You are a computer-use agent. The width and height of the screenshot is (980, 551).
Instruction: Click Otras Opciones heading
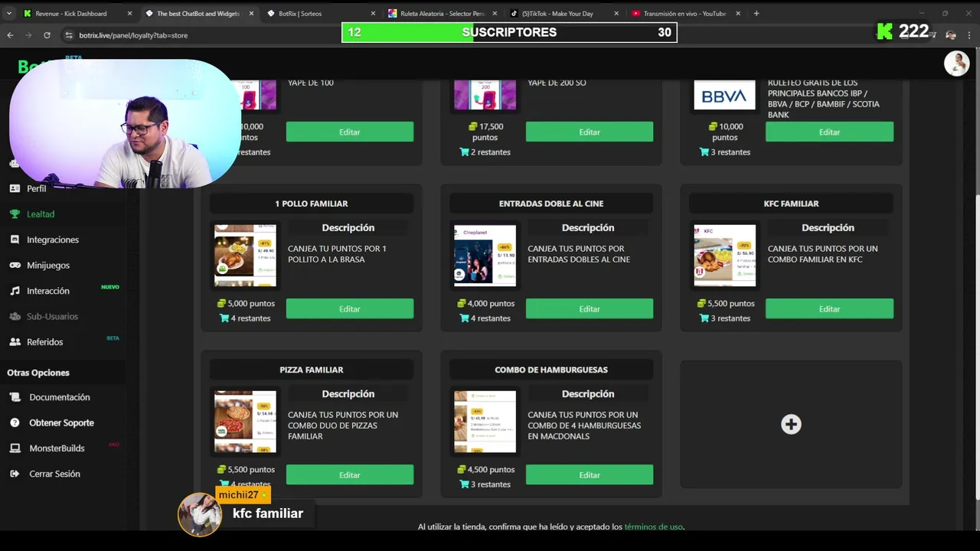pos(38,373)
